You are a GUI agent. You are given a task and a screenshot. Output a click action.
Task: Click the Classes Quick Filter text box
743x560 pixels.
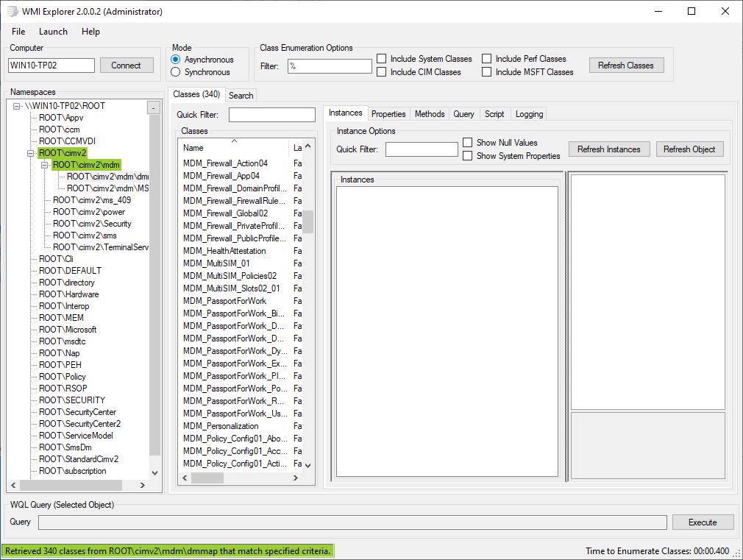coord(271,115)
